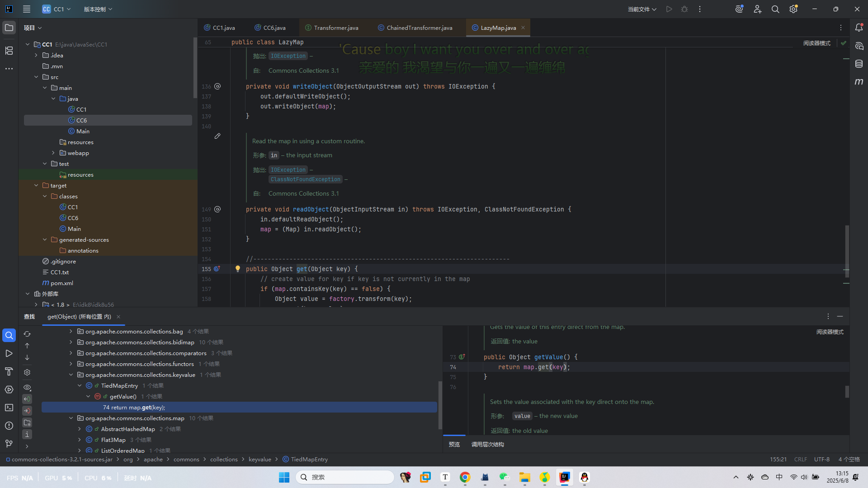
Task: Expand the org.apache.commons.collections.bag package
Action: click(71, 332)
